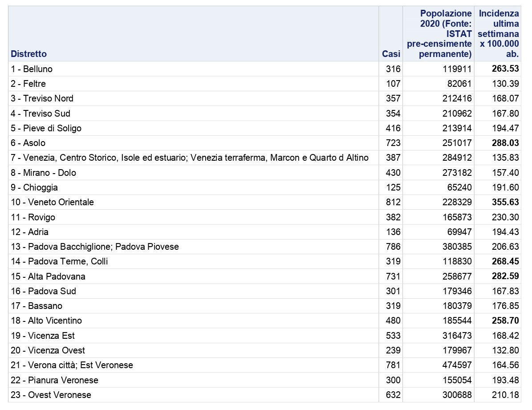Select the 6 - Asolo district cell
Viewport: 532px width, 410px height.
(x=28, y=143)
